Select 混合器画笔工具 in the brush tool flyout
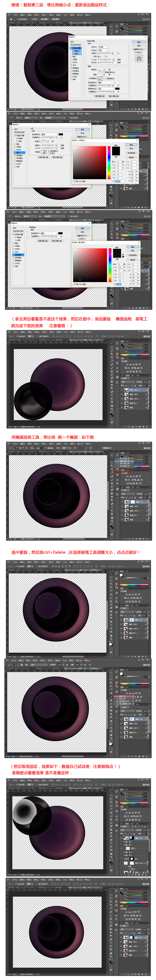Image resolution: width=156 pixels, height=980 pixels. [x=124, y=704]
